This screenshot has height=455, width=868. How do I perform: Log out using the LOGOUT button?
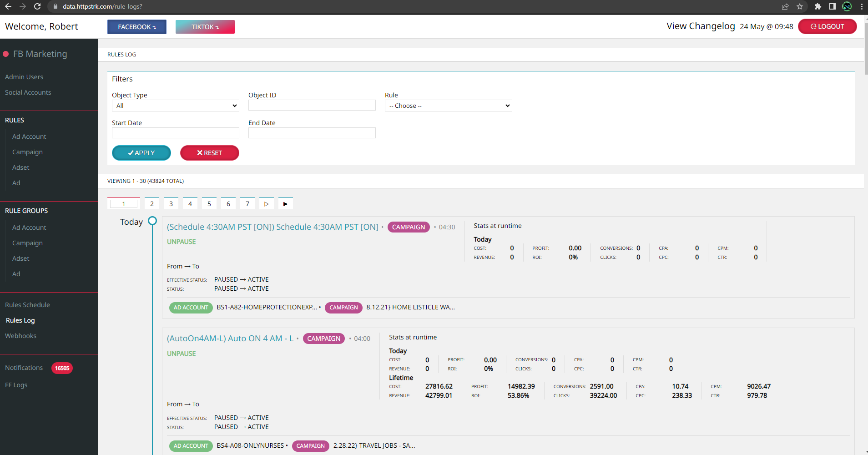tap(827, 26)
